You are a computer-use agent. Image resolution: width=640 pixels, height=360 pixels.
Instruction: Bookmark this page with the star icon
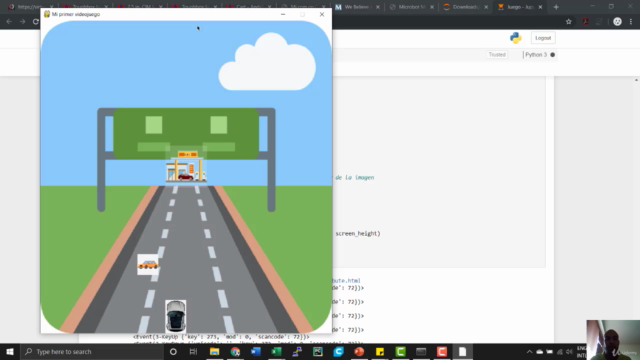569,22
